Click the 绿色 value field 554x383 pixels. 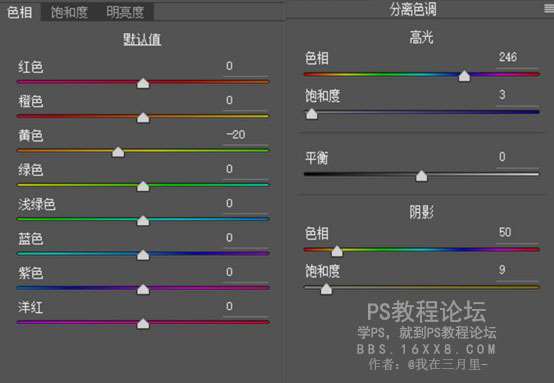pyautogui.click(x=246, y=169)
